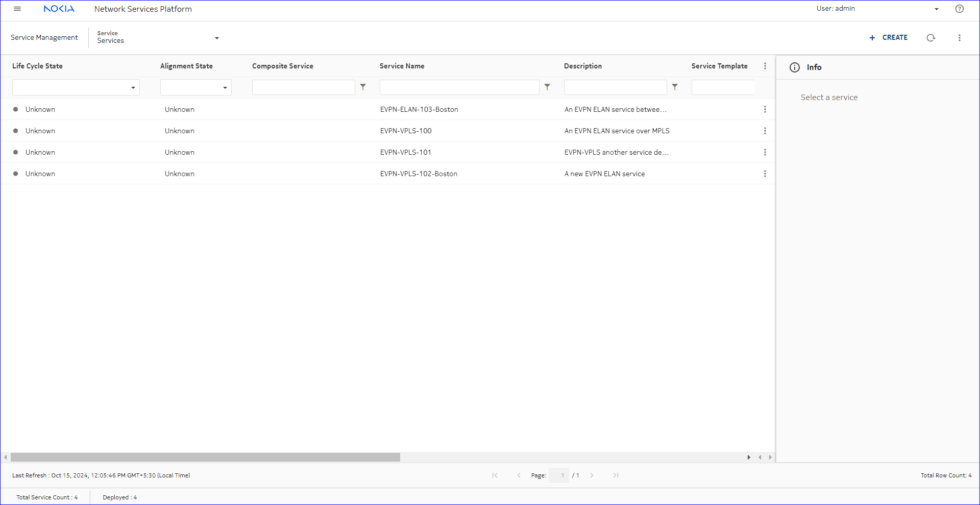Open the top toolbar more options menu
Viewport: 980px width, 505px height.
(960, 38)
